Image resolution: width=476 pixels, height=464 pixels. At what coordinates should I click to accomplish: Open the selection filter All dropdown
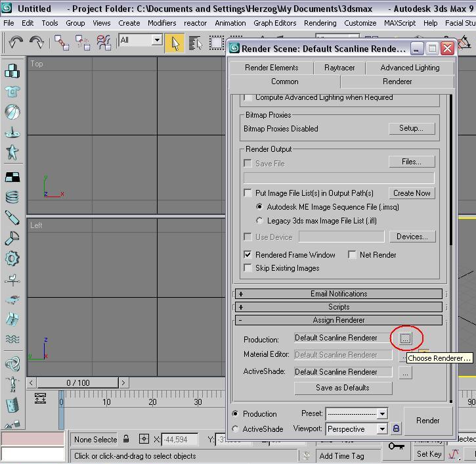point(157,40)
